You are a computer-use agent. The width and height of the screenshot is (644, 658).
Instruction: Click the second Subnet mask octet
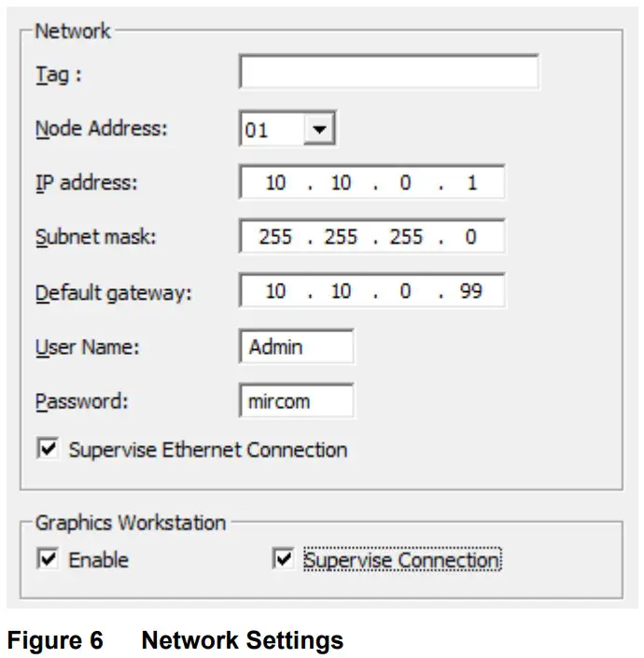tap(341, 237)
